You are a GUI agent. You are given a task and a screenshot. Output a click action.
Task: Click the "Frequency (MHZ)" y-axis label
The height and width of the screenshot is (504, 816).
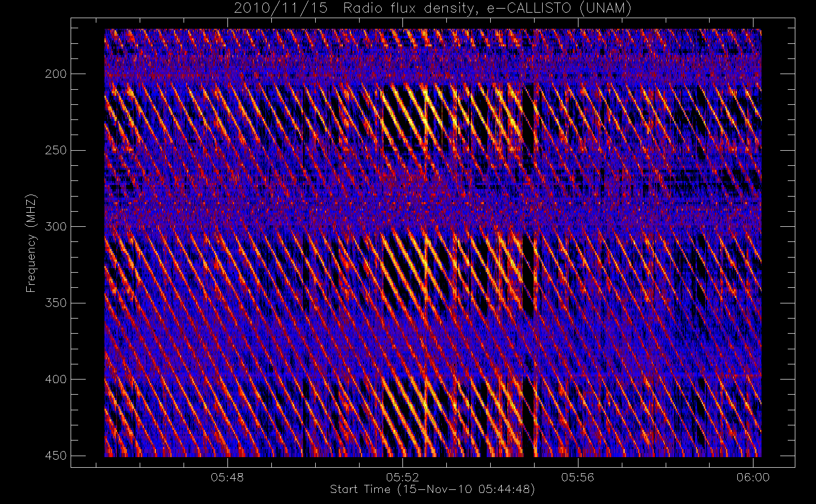[31, 243]
